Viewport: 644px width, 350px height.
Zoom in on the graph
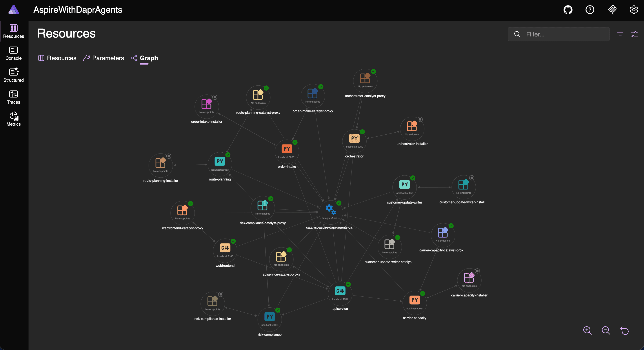coord(587,330)
